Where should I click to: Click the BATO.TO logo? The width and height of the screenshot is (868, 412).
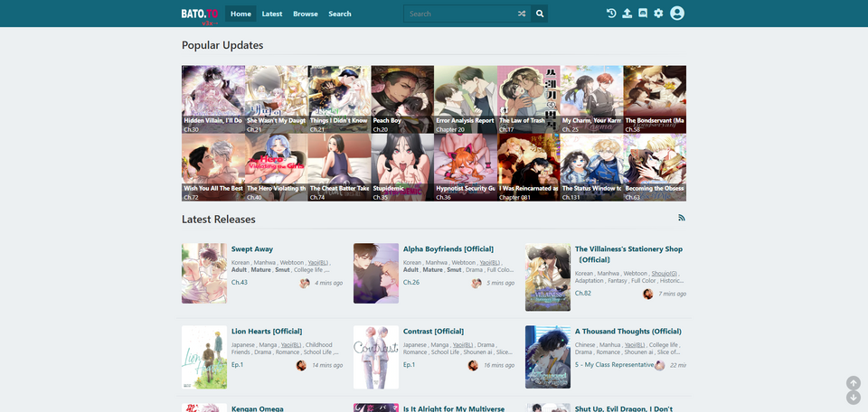[200, 14]
